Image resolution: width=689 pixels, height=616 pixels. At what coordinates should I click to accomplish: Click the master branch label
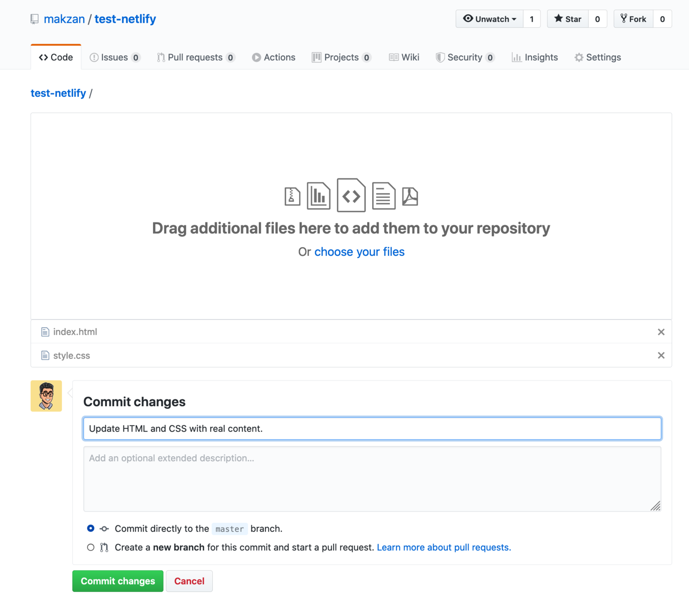click(230, 529)
